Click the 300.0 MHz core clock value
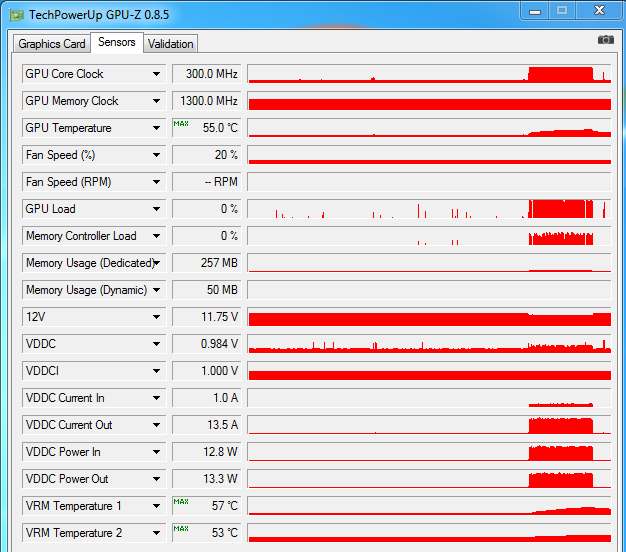 click(207, 74)
